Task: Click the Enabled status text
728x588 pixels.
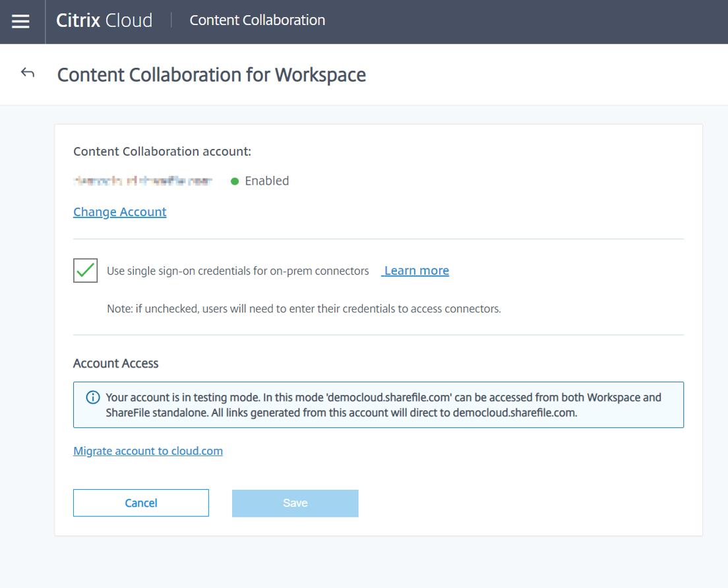Action: coord(266,181)
